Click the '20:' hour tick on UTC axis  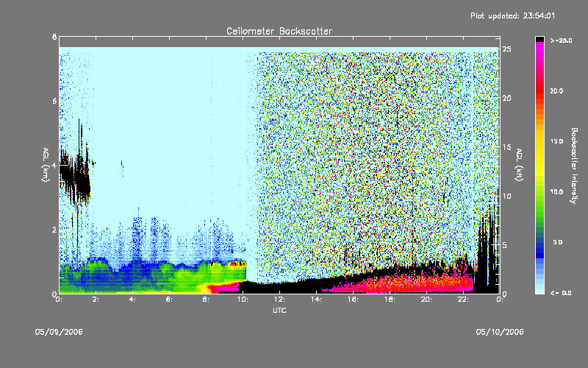[426, 300]
